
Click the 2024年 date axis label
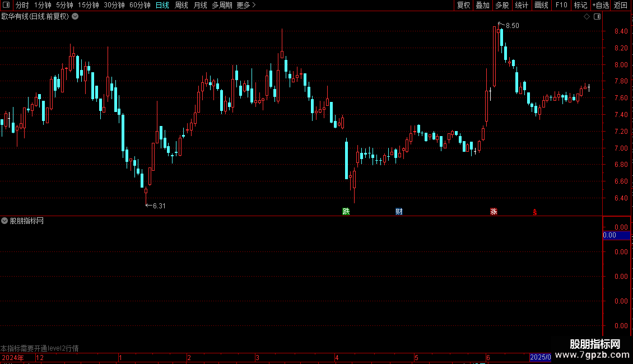pos(12,357)
